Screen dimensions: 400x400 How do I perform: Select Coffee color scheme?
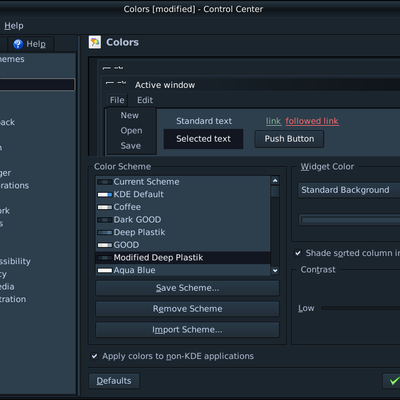point(183,207)
